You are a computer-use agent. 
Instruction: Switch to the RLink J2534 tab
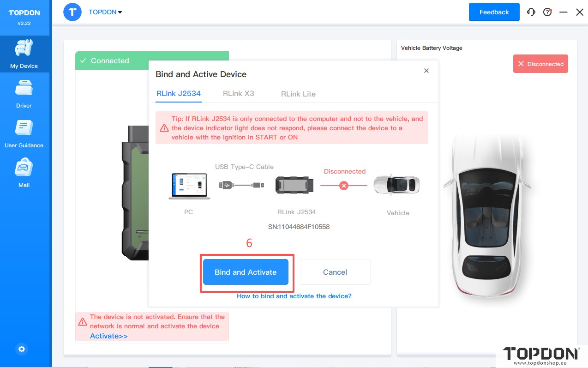[x=179, y=94]
